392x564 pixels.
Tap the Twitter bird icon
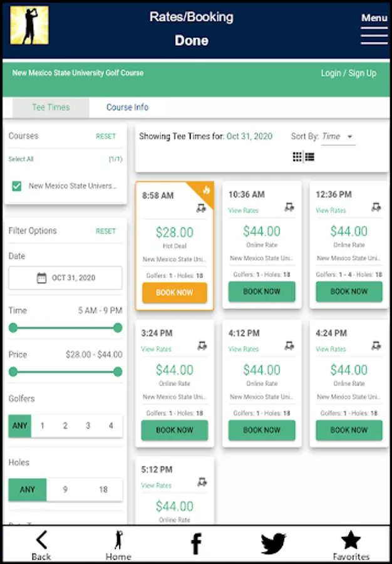[273, 543]
